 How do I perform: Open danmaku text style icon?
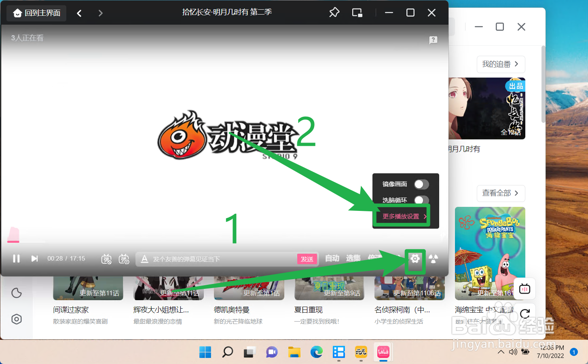144,259
